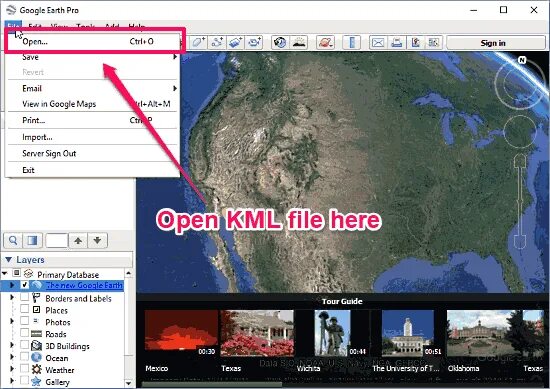Collapse the Primary Database tree node

pyautogui.click(x=5, y=273)
